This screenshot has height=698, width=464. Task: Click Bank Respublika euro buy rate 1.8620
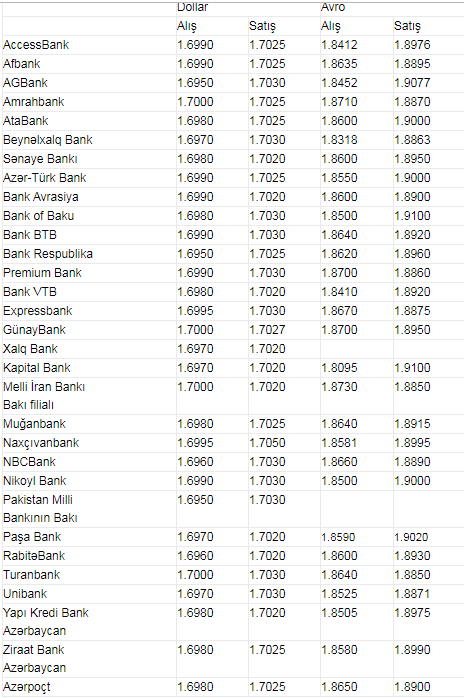339,254
